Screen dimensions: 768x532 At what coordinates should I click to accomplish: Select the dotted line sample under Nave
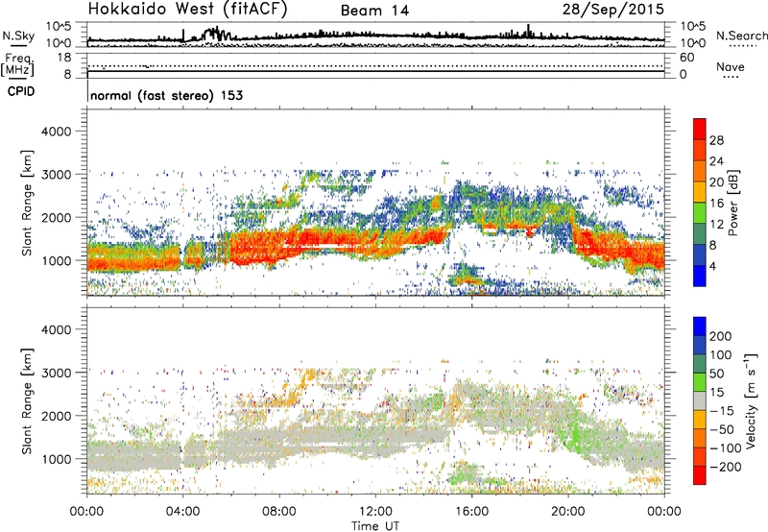(732, 77)
